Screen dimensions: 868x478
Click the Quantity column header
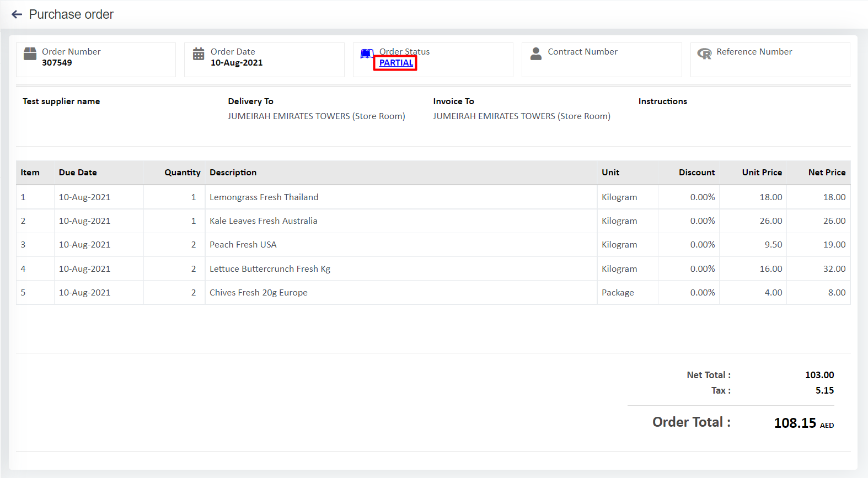pyautogui.click(x=183, y=173)
